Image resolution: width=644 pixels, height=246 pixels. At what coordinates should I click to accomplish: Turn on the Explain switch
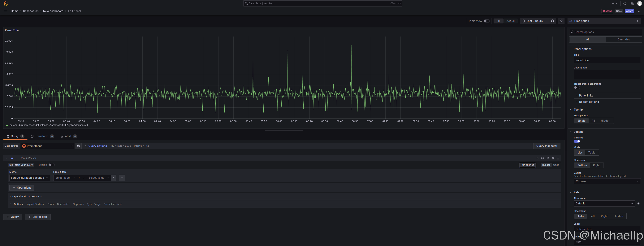pos(51,165)
